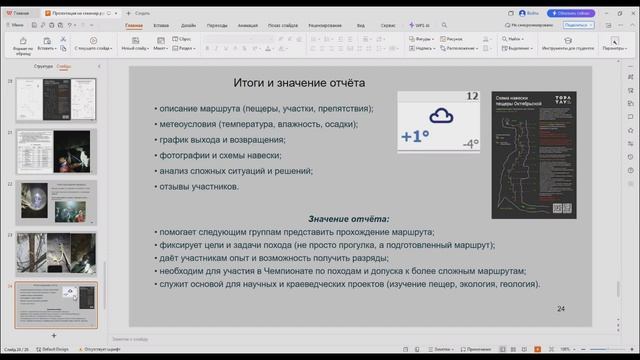Click the Sign in (Войти) account button

coord(529,13)
